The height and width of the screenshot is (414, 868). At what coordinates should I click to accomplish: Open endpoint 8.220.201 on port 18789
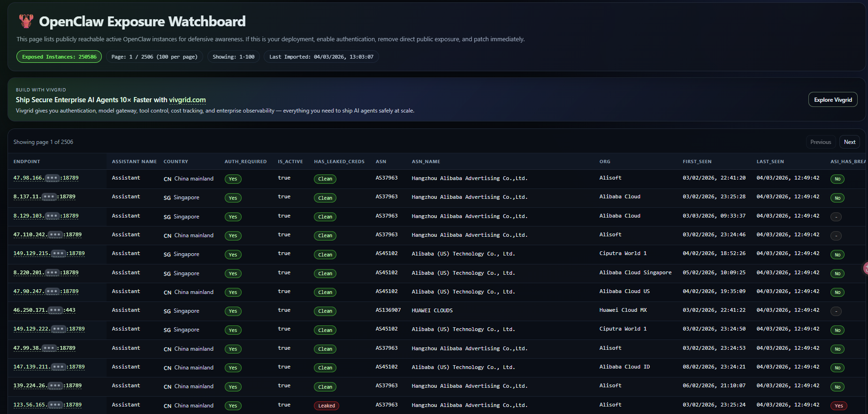pos(46,273)
